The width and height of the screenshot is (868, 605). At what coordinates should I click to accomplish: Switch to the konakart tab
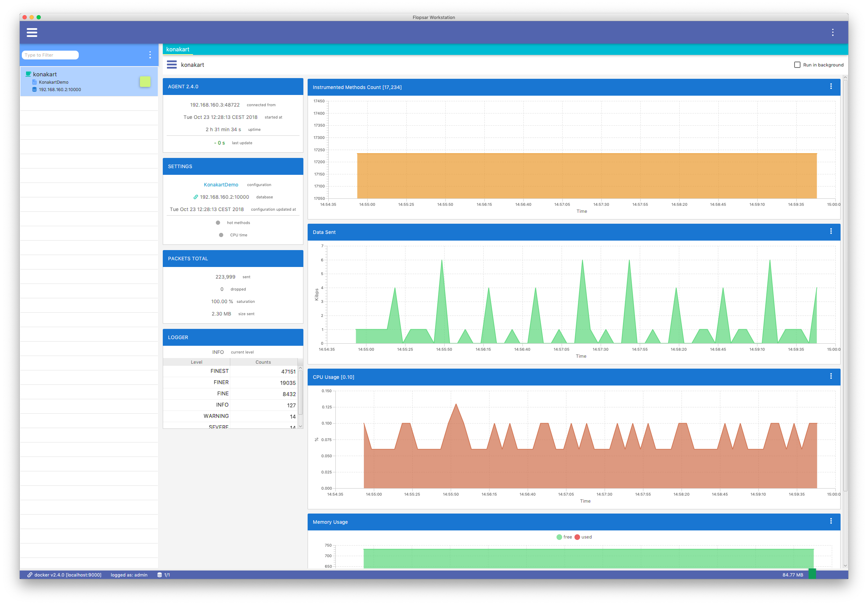(178, 49)
